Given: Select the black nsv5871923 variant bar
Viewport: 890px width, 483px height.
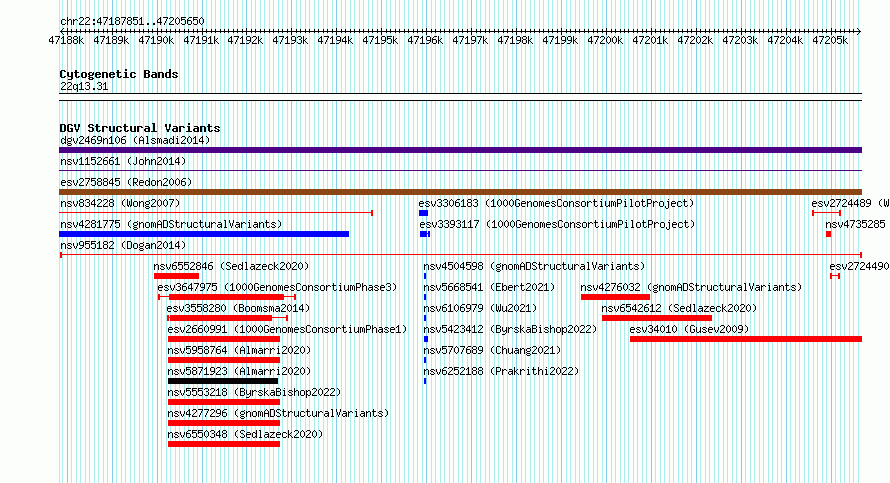Looking at the screenshot, I should 223,381.
